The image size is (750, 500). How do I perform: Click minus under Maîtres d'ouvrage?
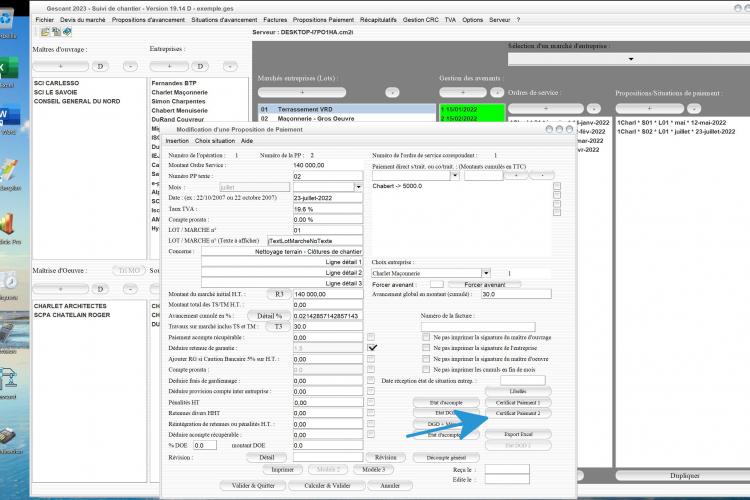(x=130, y=66)
